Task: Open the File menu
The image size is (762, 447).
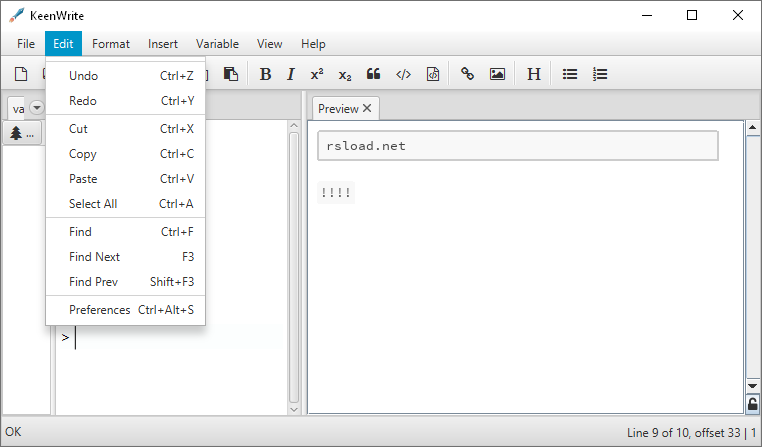Action: click(x=26, y=44)
